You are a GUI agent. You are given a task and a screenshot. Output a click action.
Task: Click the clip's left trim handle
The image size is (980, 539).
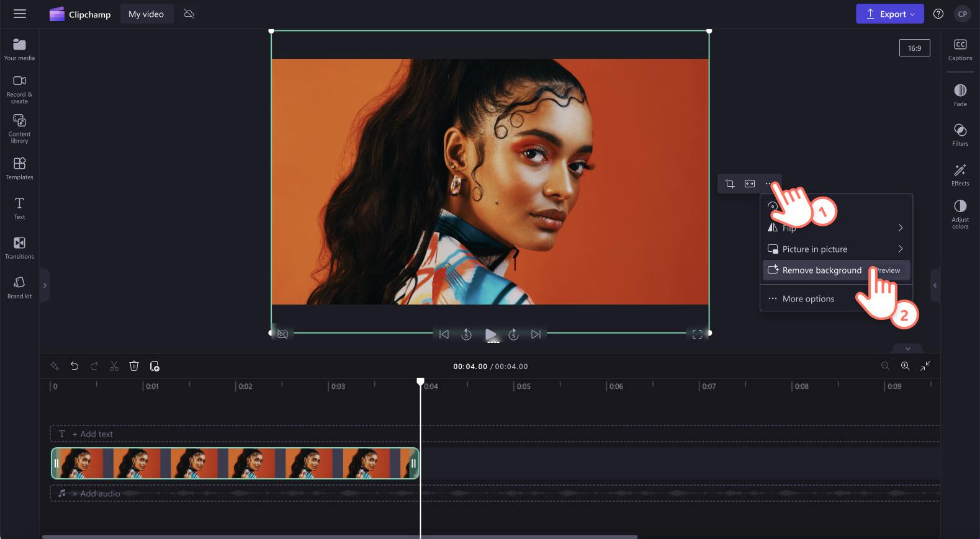[x=56, y=463]
